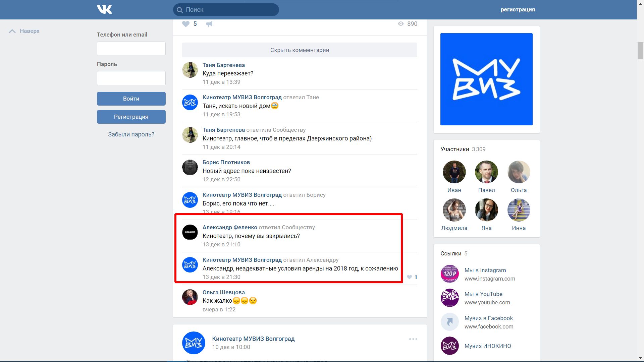Click the Регистрация button

(131, 117)
